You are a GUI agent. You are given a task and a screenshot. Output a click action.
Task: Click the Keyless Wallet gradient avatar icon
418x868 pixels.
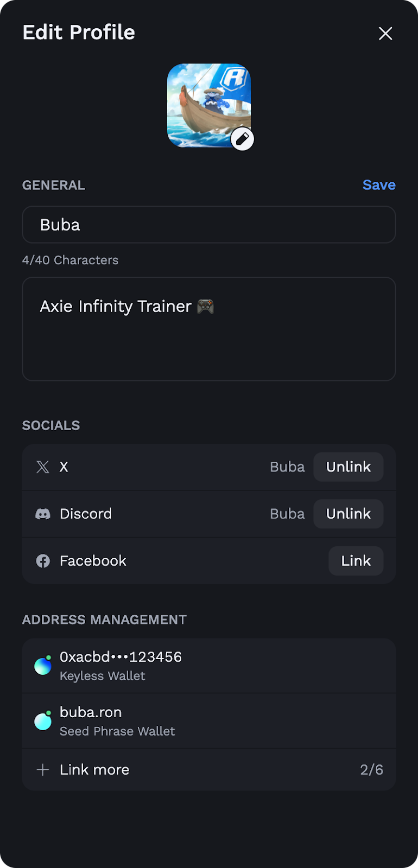pos(43,665)
